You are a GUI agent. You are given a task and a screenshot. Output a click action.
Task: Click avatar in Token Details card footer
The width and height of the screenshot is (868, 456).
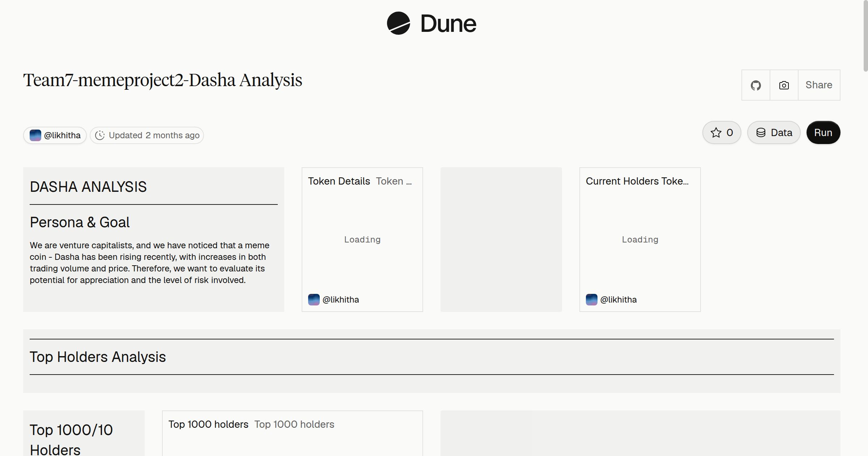point(314,300)
